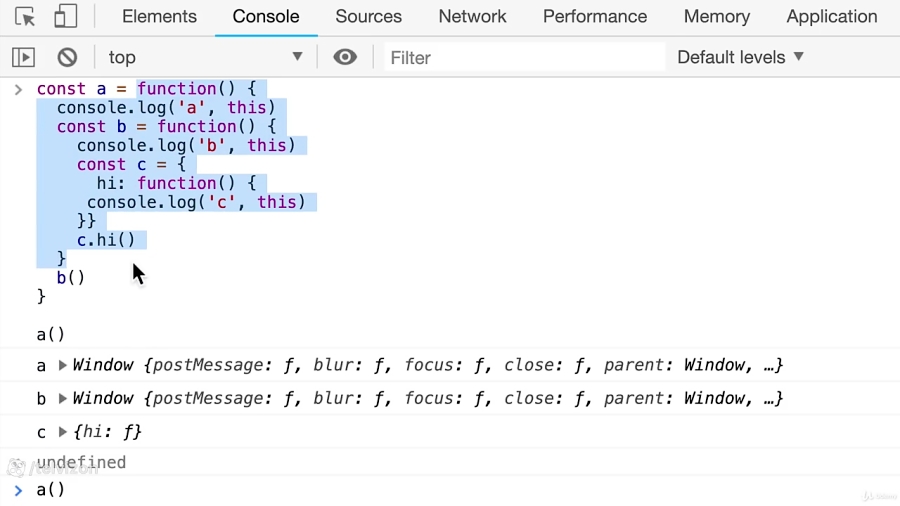Open the Network tab
The height and width of the screenshot is (506, 900).
coord(472,17)
